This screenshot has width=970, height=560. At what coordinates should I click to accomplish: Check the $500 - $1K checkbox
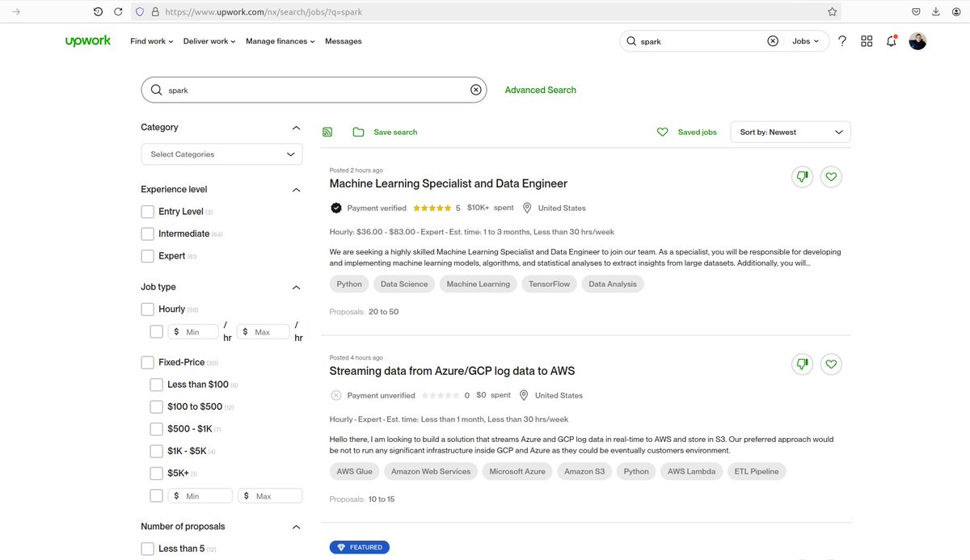click(x=157, y=429)
